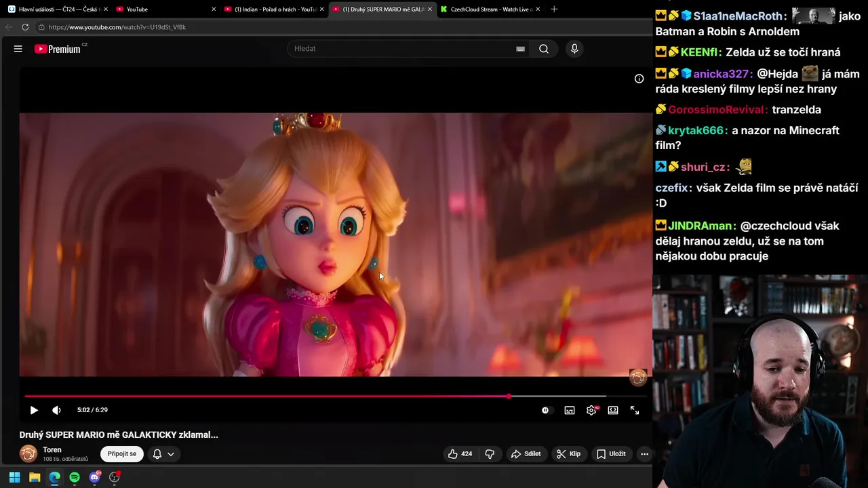Open notification bell dropdown
This screenshot has height=488, width=868.
[163, 454]
